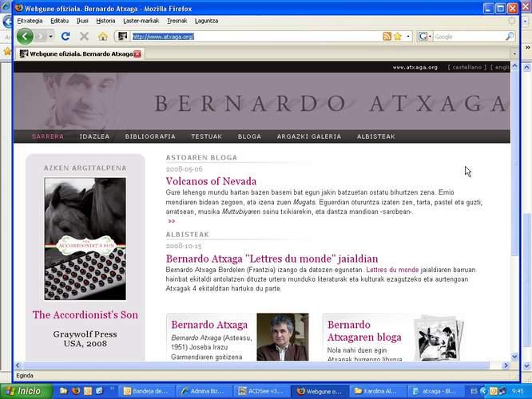Click Bernardo Atxaga portrait photo

(x=283, y=337)
